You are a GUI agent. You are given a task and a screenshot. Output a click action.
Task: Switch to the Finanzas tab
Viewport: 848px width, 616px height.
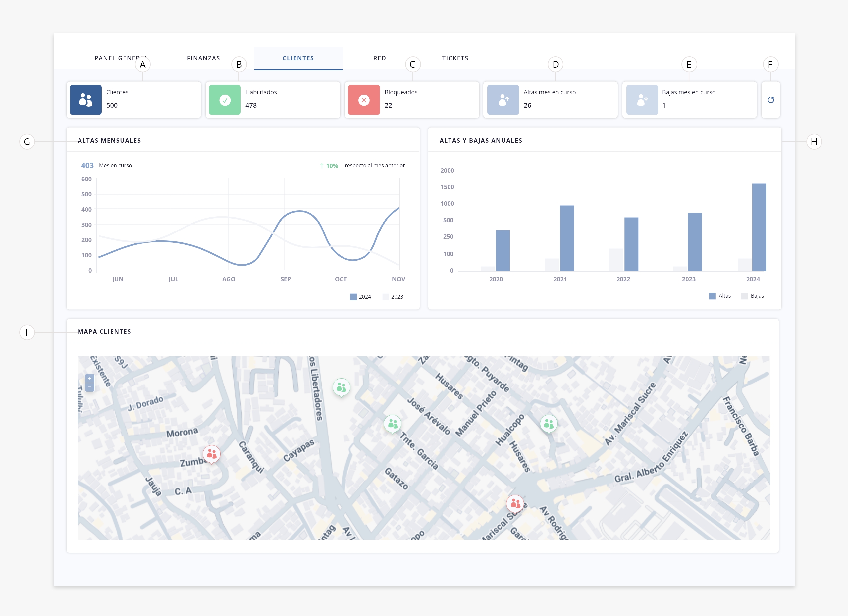[x=203, y=58]
